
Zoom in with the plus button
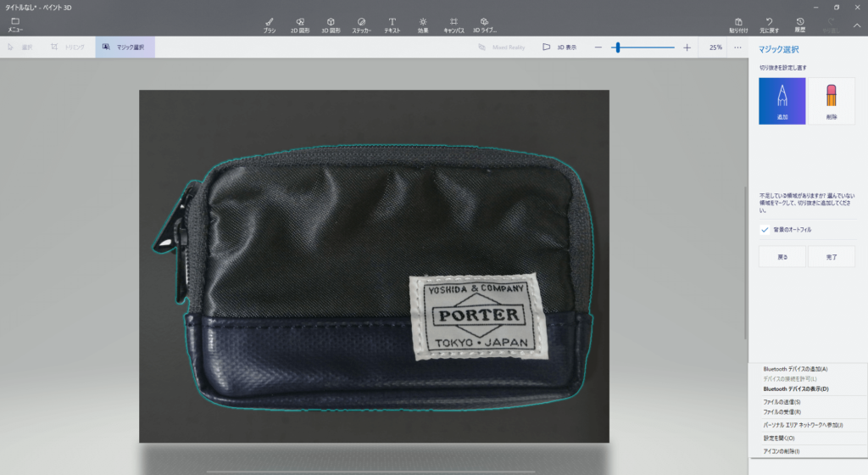click(x=687, y=47)
